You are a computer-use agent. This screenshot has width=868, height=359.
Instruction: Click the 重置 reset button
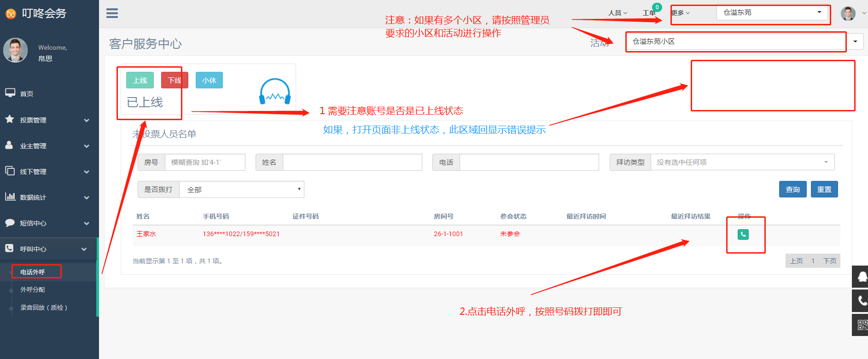tap(824, 189)
